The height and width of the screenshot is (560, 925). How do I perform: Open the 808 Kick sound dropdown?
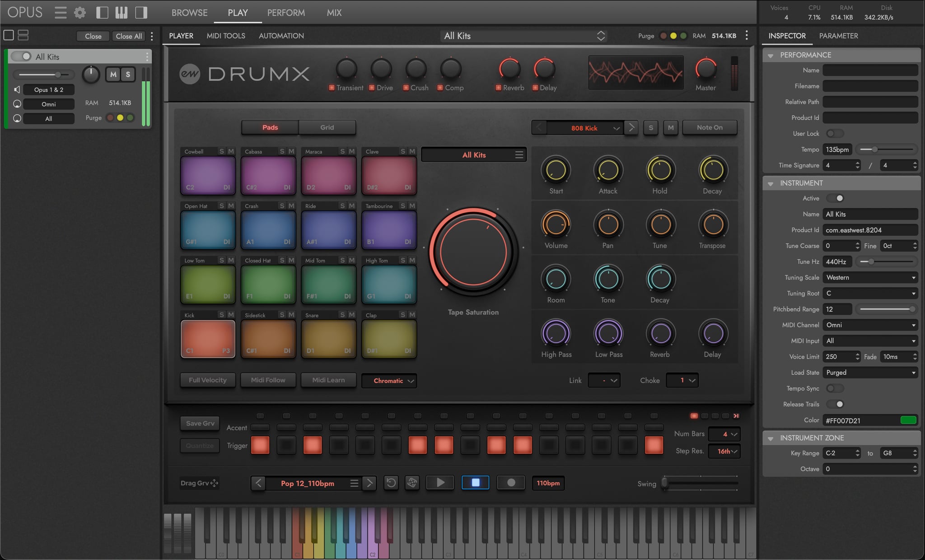[585, 128]
